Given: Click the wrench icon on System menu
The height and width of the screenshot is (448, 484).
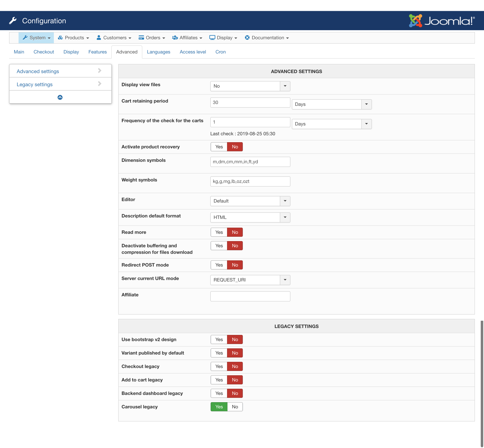Looking at the screenshot, I should 25,38.
